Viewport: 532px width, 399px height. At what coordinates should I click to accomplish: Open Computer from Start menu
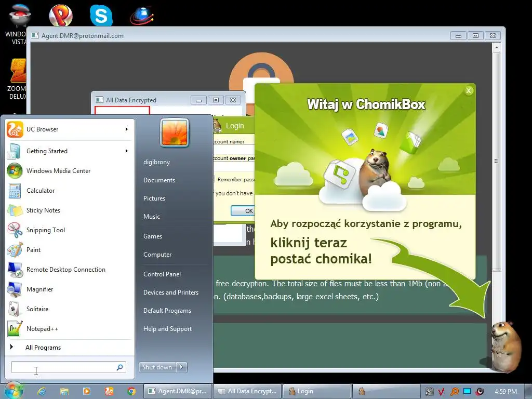157,255
